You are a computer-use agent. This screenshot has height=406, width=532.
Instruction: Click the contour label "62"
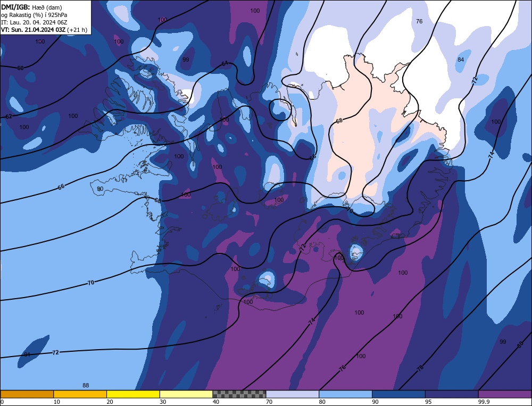(9, 116)
